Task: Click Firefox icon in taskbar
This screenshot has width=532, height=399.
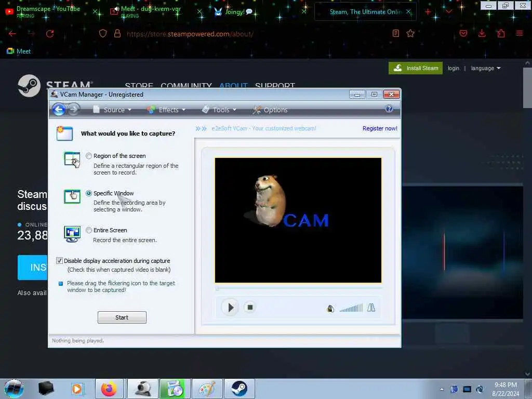Action: (109, 389)
